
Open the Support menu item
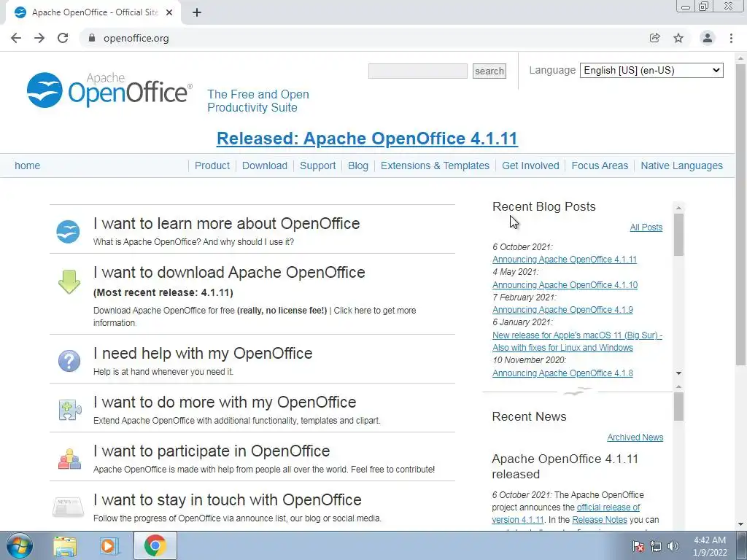point(318,166)
